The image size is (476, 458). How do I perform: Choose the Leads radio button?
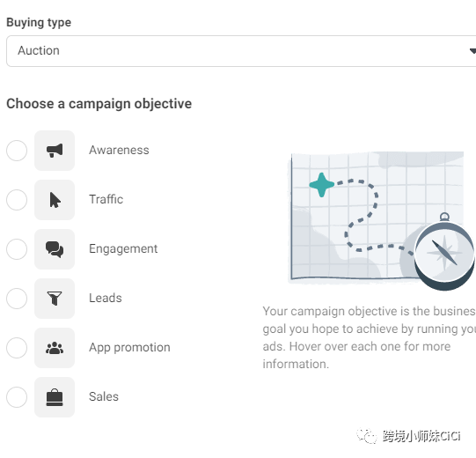click(x=17, y=299)
